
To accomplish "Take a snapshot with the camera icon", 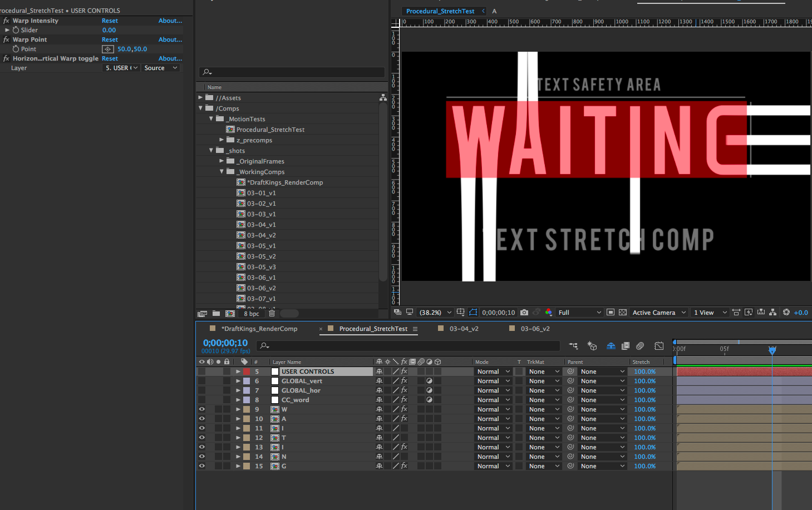I will (x=524, y=313).
